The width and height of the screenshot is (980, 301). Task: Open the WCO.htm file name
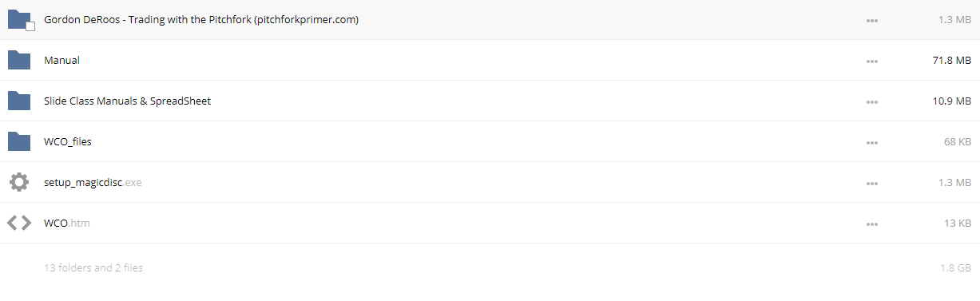pos(67,223)
